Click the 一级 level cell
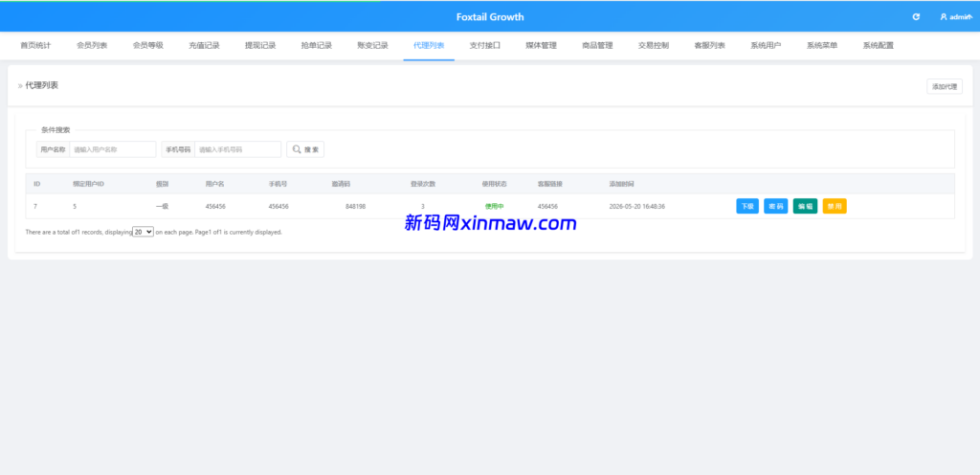Screen dimensions: 980x475 pos(162,206)
